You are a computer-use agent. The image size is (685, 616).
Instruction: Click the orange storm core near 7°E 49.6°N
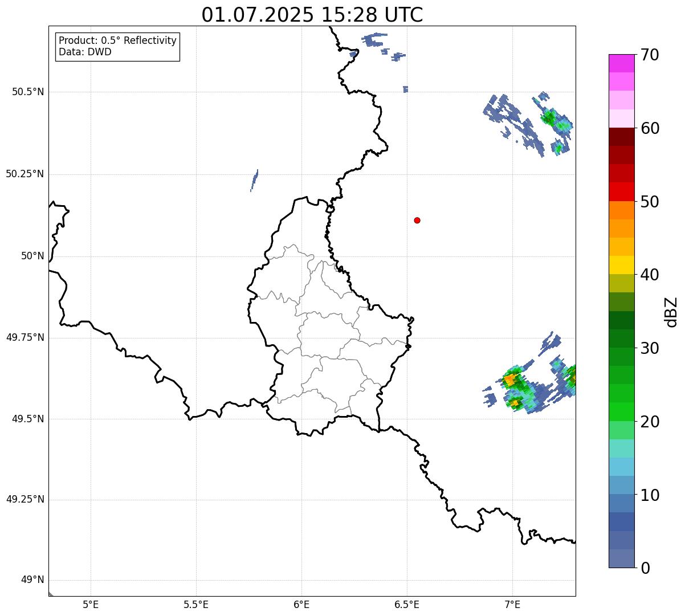(x=511, y=378)
